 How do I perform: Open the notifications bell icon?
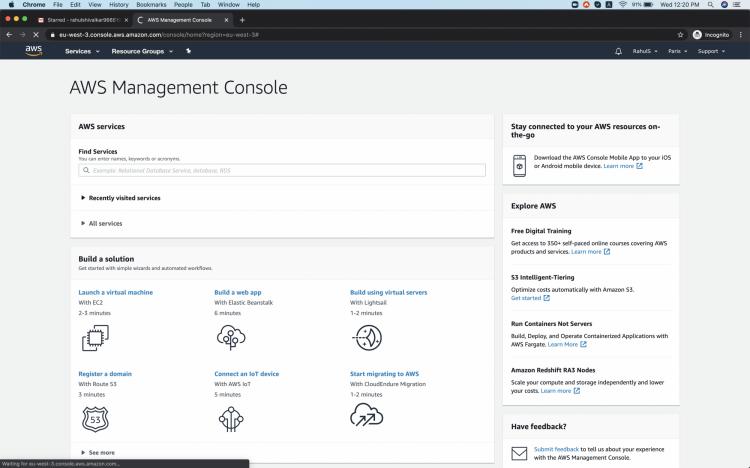[x=618, y=51]
